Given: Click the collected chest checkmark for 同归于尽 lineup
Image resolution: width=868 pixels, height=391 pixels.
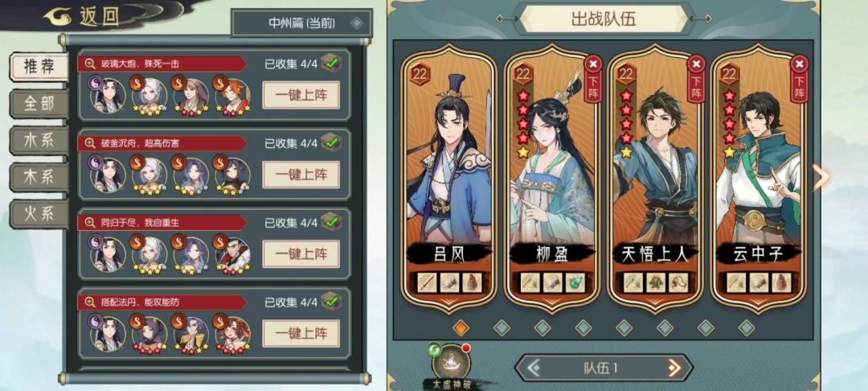Looking at the screenshot, I should pyautogui.click(x=332, y=222).
